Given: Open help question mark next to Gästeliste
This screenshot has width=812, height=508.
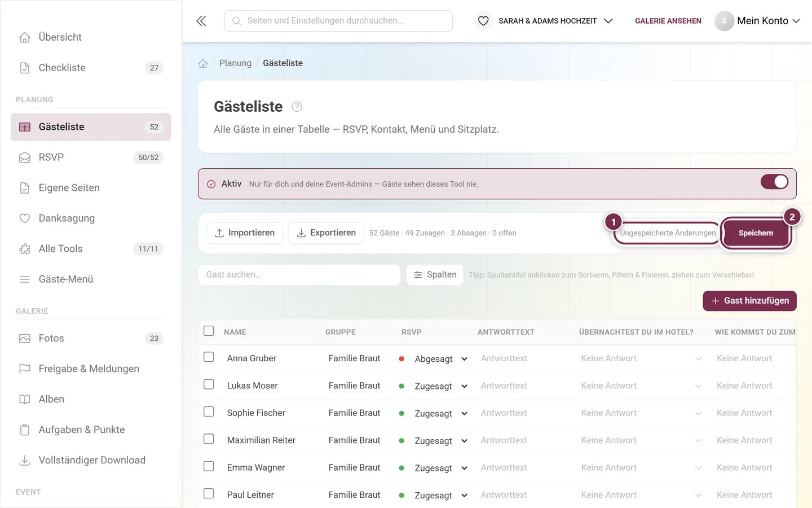Looking at the screenshot, I should click(x=297, y=107).
